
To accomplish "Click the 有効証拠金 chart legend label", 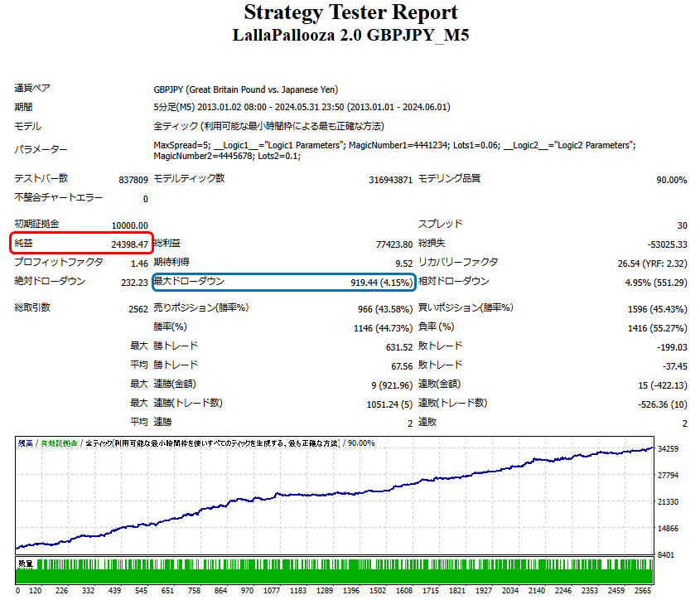I will (59, 443).
